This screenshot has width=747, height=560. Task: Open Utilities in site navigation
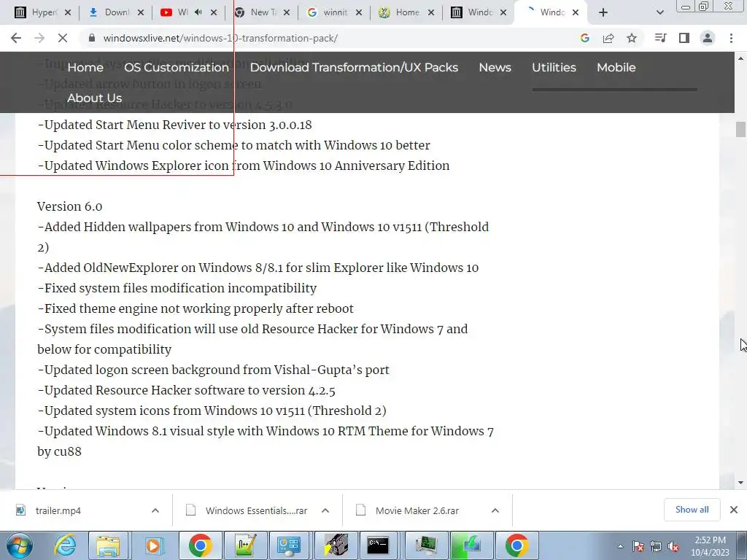pos(554,67)
